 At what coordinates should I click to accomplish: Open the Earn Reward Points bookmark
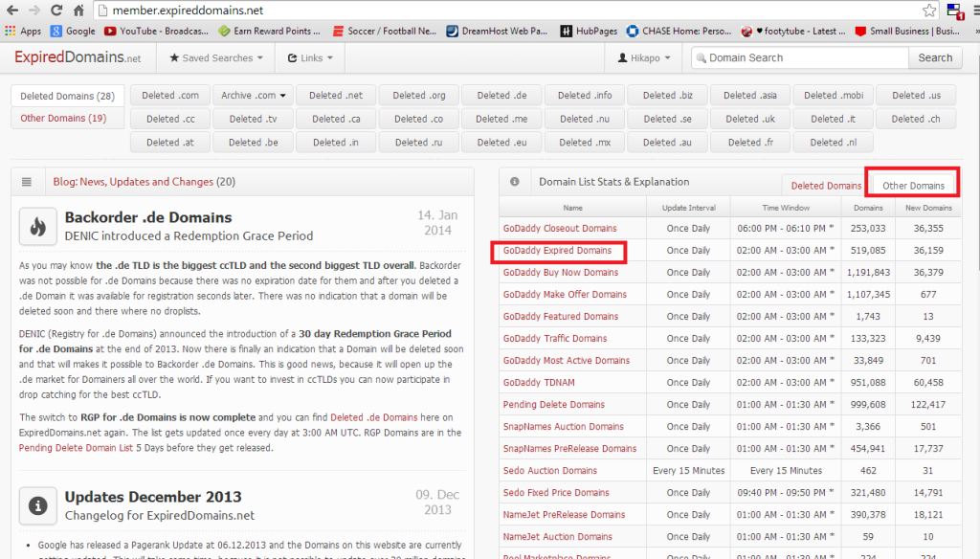tap(269, 31)
